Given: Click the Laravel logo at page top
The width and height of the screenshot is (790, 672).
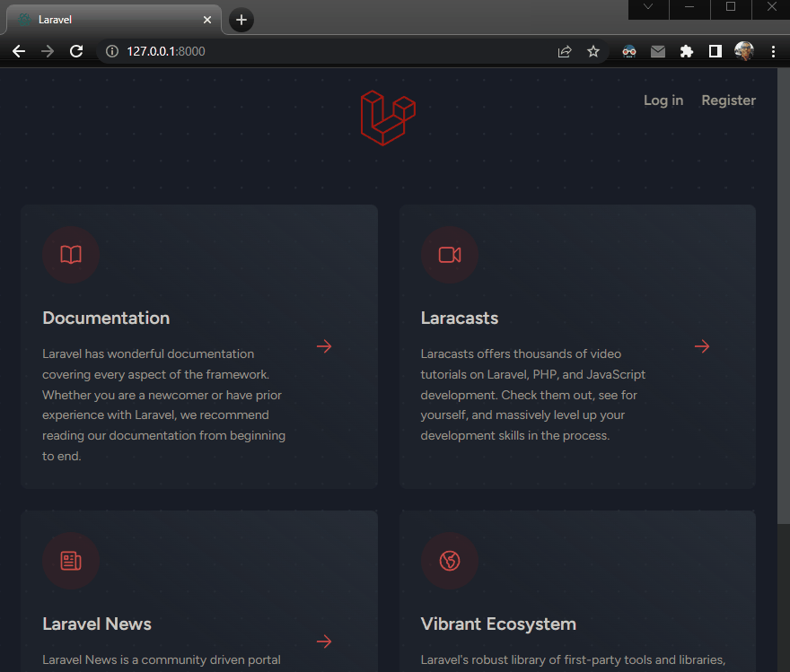Looking at the screenshot, I should point(388,118).
